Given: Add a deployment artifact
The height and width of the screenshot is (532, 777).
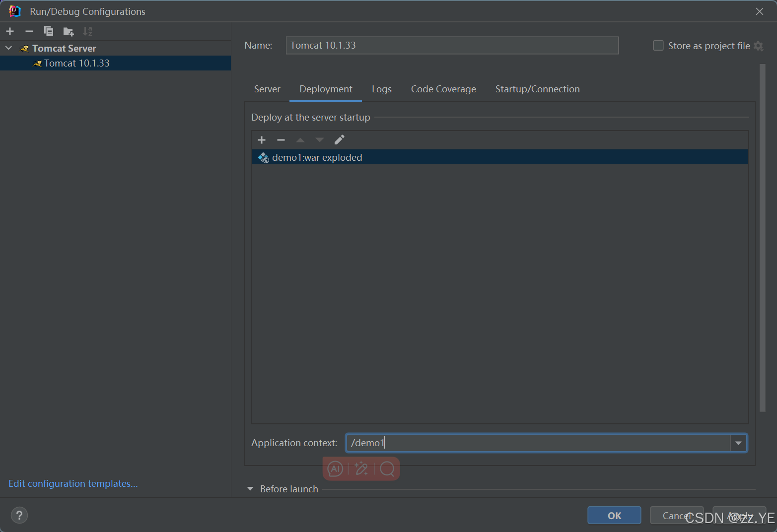Looking at the screenshot, I should point(262,140).
